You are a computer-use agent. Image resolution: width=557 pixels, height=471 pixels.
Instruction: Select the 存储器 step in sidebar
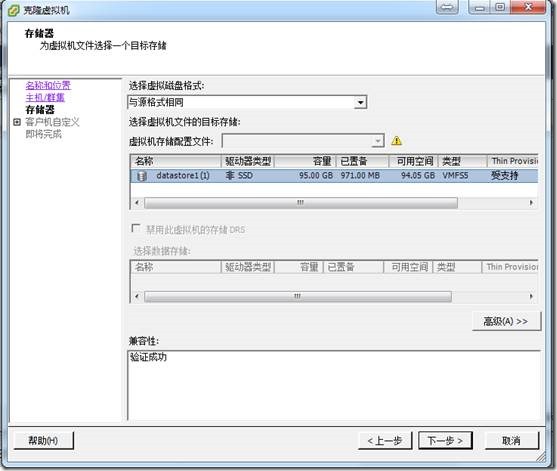(40, 110)
